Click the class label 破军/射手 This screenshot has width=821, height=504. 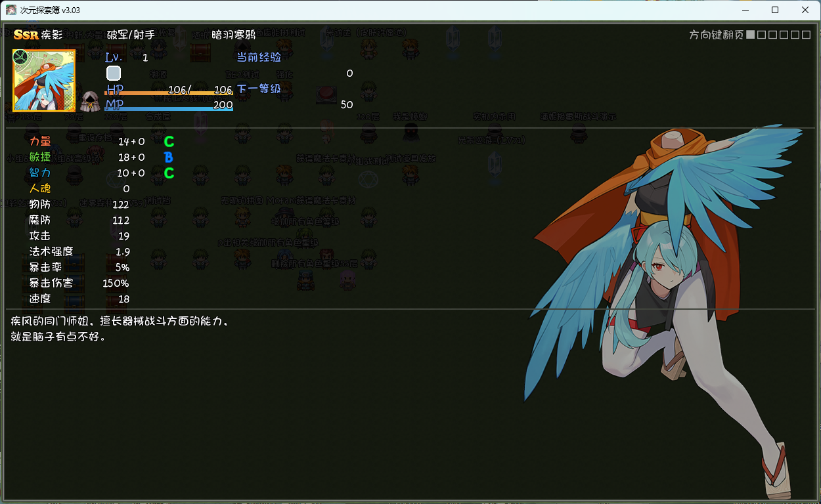(131, 35)
